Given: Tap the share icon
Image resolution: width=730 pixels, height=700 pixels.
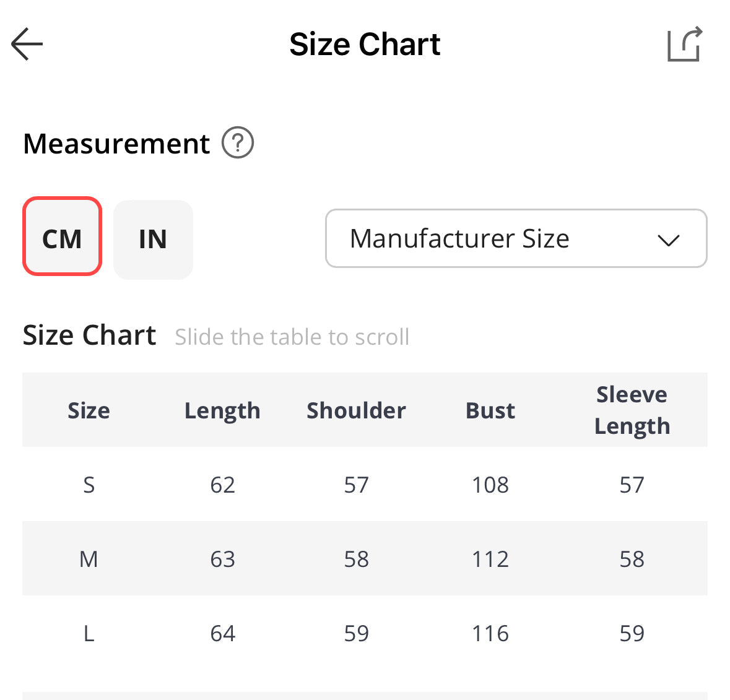Looking at the screenshot, I should coord(685,44).
